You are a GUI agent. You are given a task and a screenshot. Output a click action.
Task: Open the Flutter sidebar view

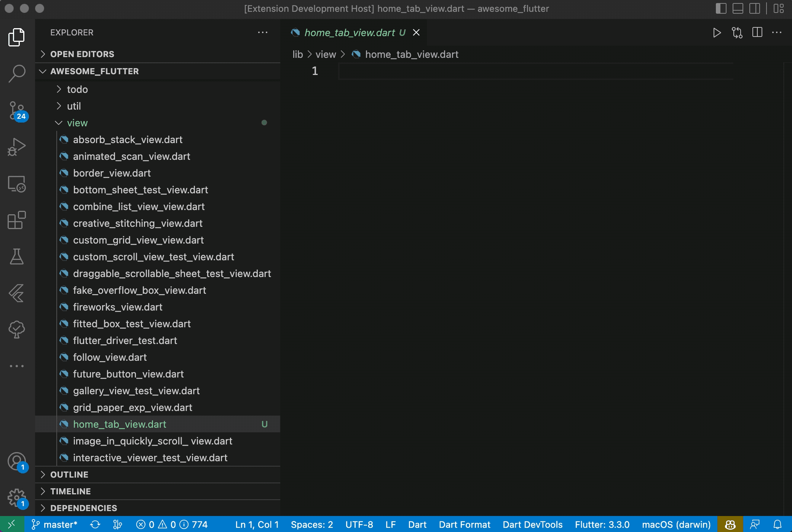point(17,293)
